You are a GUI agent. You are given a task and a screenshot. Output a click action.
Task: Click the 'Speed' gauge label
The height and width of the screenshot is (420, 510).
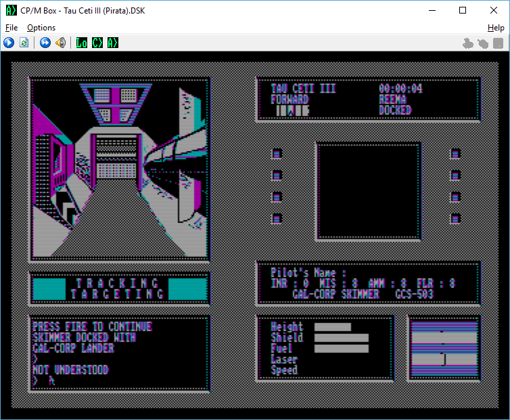pyautogui.click(x=284, y=370)
